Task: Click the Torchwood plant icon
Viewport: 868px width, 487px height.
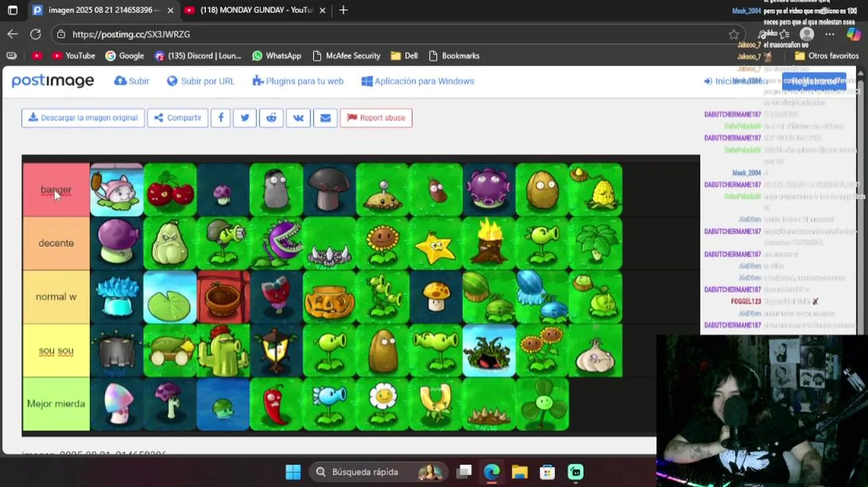Action: click(489, 243)
